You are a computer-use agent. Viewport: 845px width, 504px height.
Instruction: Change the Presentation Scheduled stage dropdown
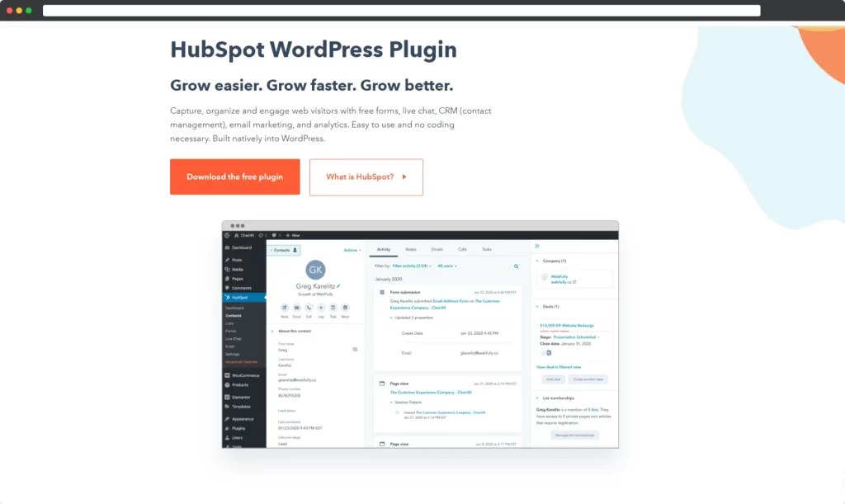click(576, 337)
